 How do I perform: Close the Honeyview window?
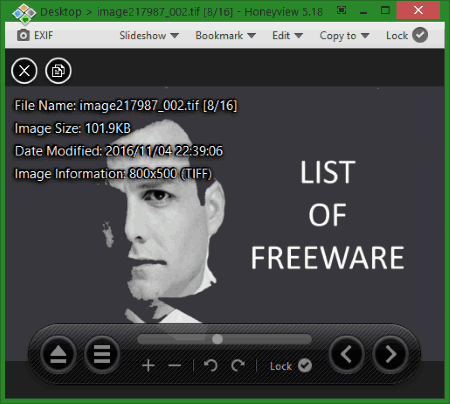[x=418, y=10]
